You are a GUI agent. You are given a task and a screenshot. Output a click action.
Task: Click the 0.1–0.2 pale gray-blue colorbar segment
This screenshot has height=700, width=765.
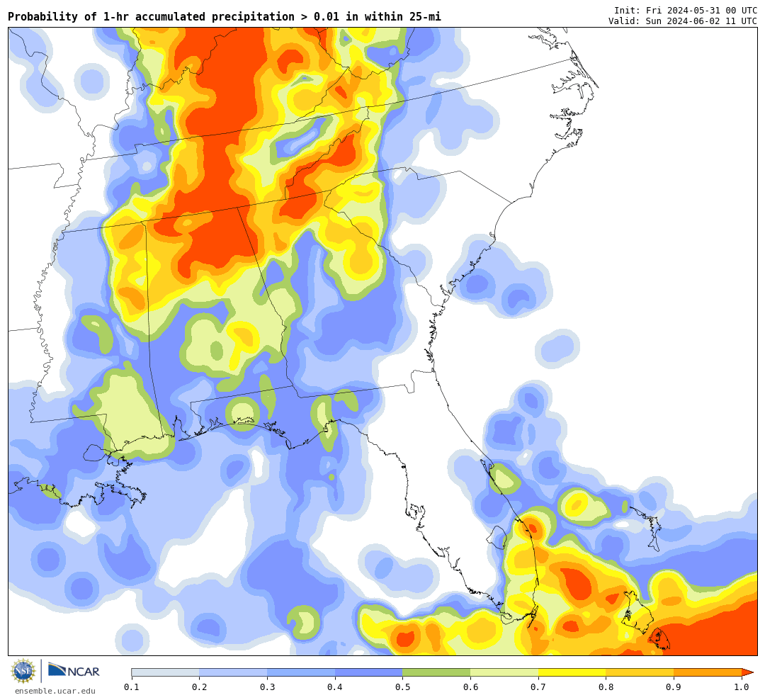(165, 672)
